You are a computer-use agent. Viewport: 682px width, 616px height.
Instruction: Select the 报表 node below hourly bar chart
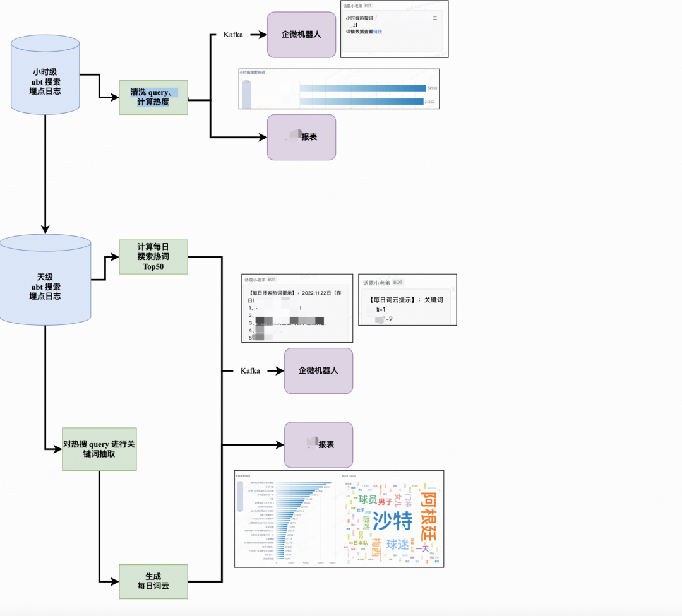point(301,138)
